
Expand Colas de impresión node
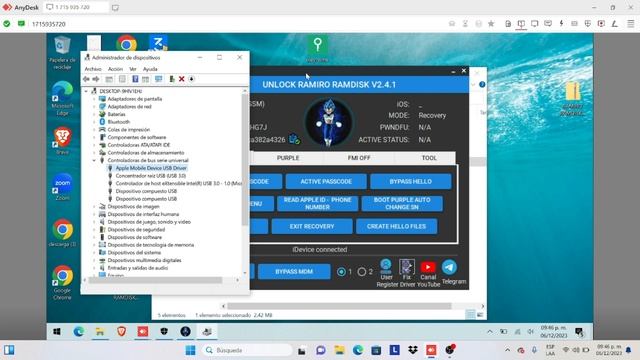[x=94, y=130]
